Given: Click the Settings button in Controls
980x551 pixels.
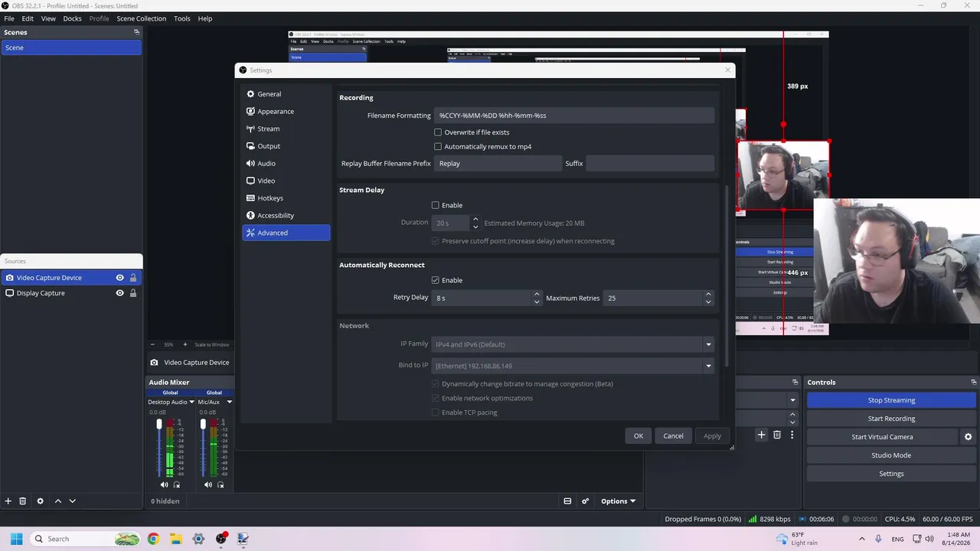Looking at the screenshot, I should click(891, 474).
